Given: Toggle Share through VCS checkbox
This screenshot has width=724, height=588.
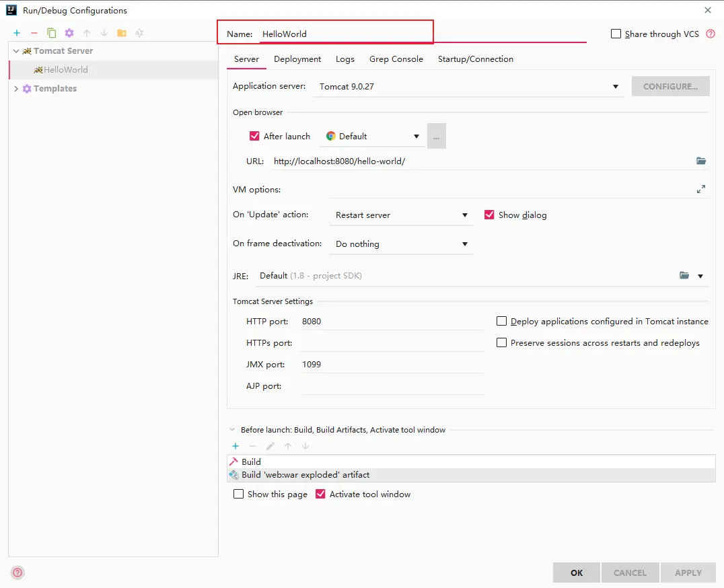Looking at the screenshot, I should pyautogui.click(x=616, y=34).
